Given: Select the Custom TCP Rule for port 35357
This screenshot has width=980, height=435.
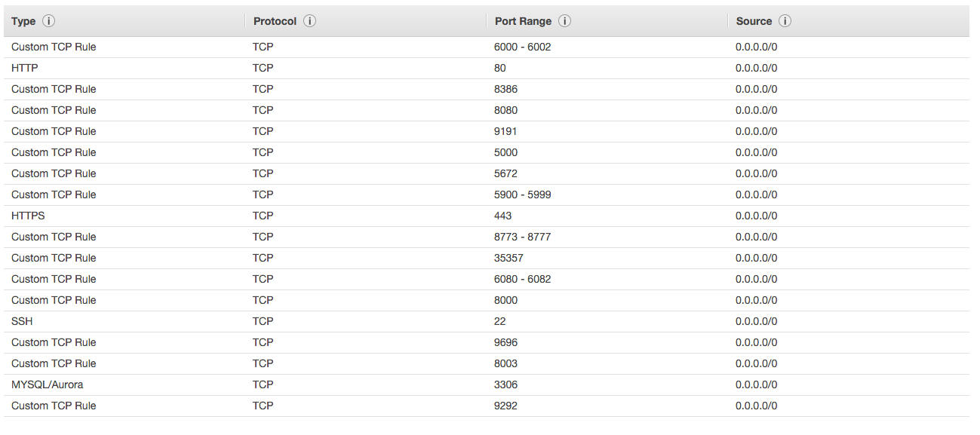Looking at the screenshot, I should (x=53, y=258).
